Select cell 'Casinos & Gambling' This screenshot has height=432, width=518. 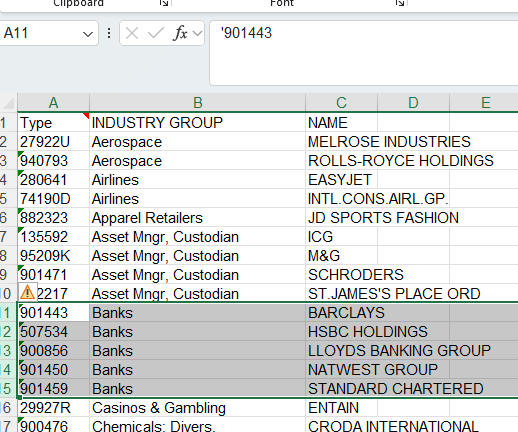pyautogui.click(x=197, y=408)
